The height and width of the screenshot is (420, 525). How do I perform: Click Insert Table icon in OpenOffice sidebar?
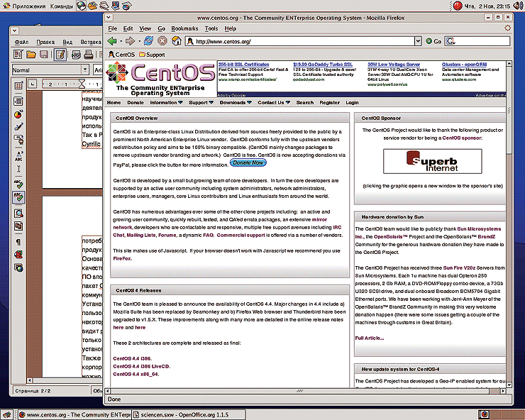coord(18,85)
